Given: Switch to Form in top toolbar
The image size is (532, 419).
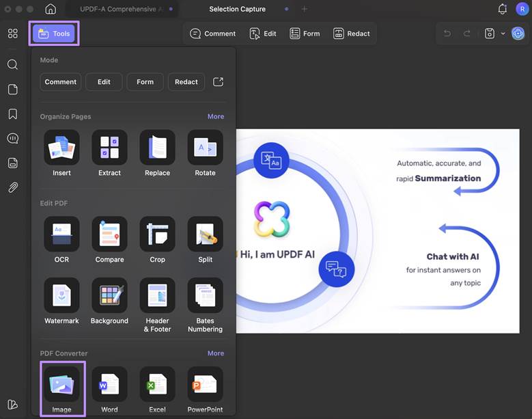Looking at the screenshot, I should click(305, 33).
